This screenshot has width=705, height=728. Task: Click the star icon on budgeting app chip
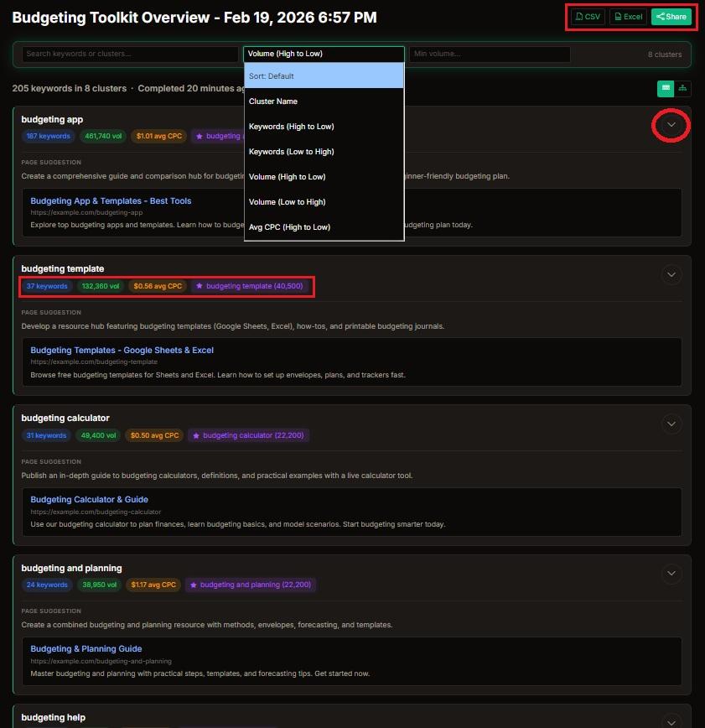pyautogui.click(x=199, y=136)
